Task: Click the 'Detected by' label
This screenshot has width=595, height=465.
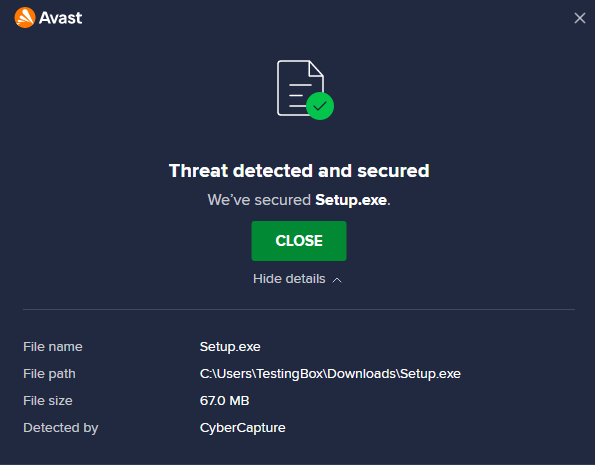Action: tap(61, 428)
